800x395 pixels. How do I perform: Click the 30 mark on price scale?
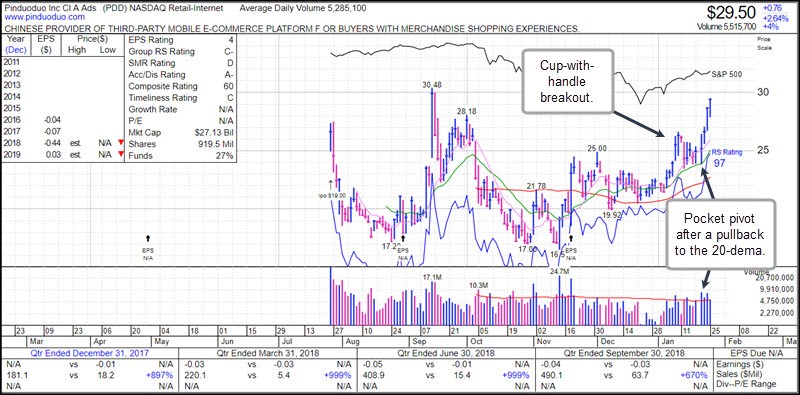pos(762,92)
